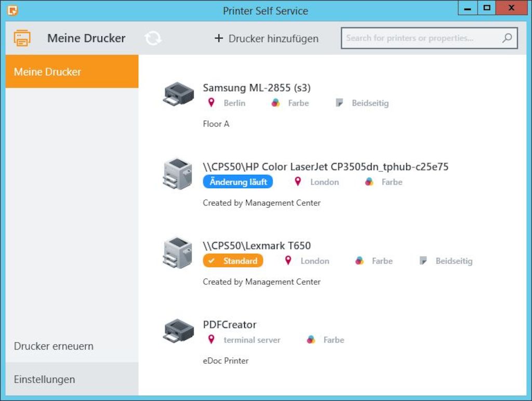Click the terminal server location pin icon
532x401 pixels.
tap(211, 339)
